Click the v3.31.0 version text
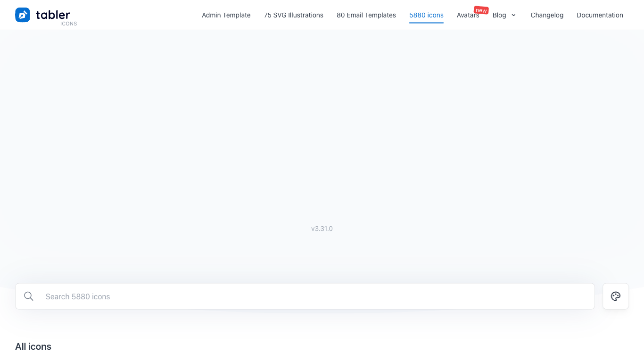The height and width of the screenshot is (362, 644). click(x=322, y=229)
